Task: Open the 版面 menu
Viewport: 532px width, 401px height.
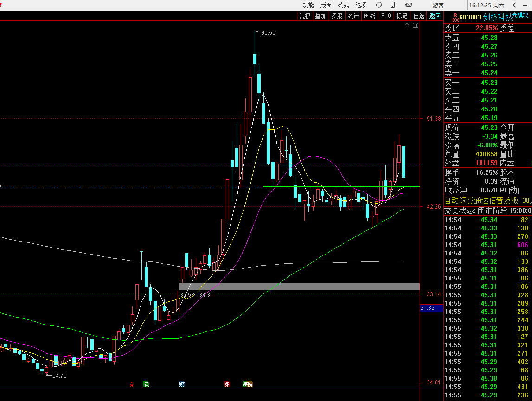Action: (326, 5)
